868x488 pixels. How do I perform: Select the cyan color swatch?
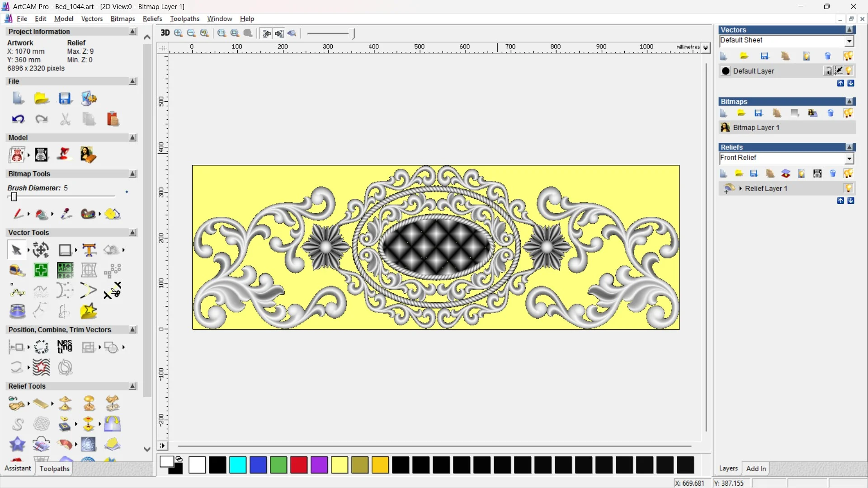[x=238, y=465]
